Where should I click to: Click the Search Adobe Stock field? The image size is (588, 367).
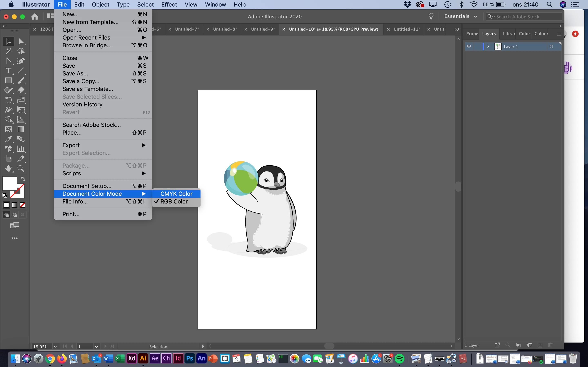point(525,17)
